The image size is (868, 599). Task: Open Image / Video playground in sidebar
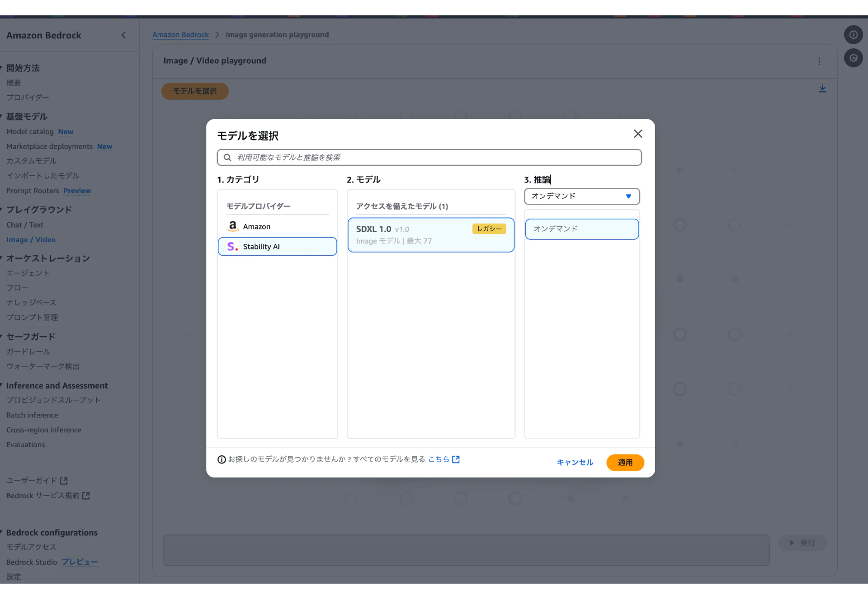coord(31,240)
